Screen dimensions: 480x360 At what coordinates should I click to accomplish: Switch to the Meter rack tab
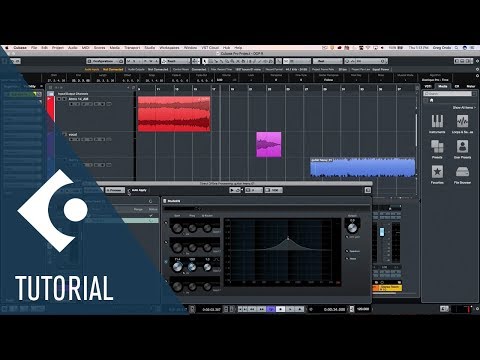471,86
